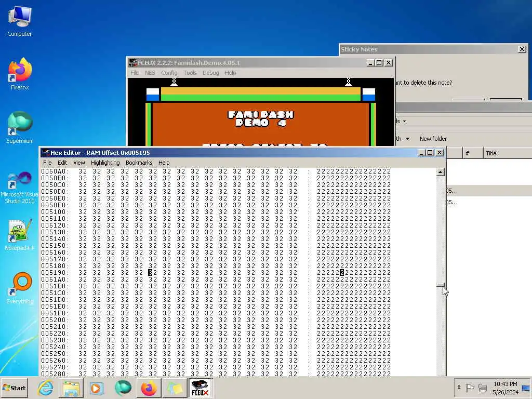Click the Title column header in Explorer
The height and width of the screenshot is (399, 532).
507,153
